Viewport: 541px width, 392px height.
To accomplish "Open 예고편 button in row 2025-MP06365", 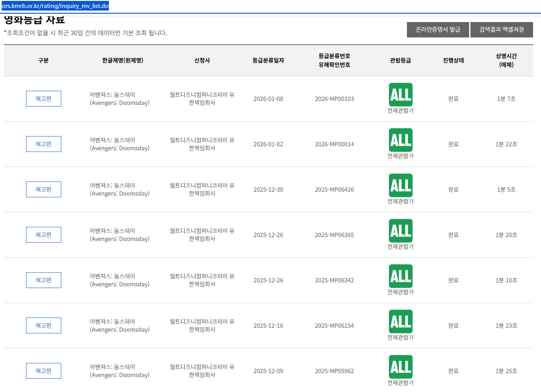I will click(x=44, y=235).
